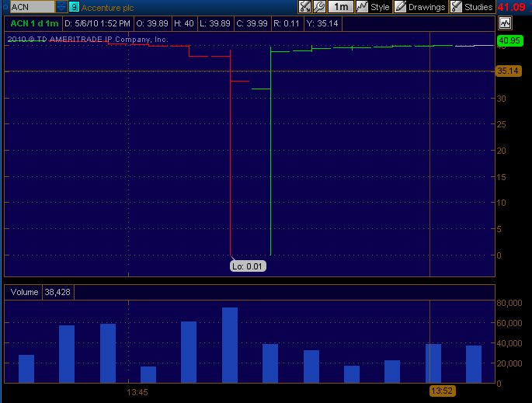Viewport: 532px width, 403px height.
Task: Click the ACN symbol input field
Action: pyautogui.click(x=33, y=7)
